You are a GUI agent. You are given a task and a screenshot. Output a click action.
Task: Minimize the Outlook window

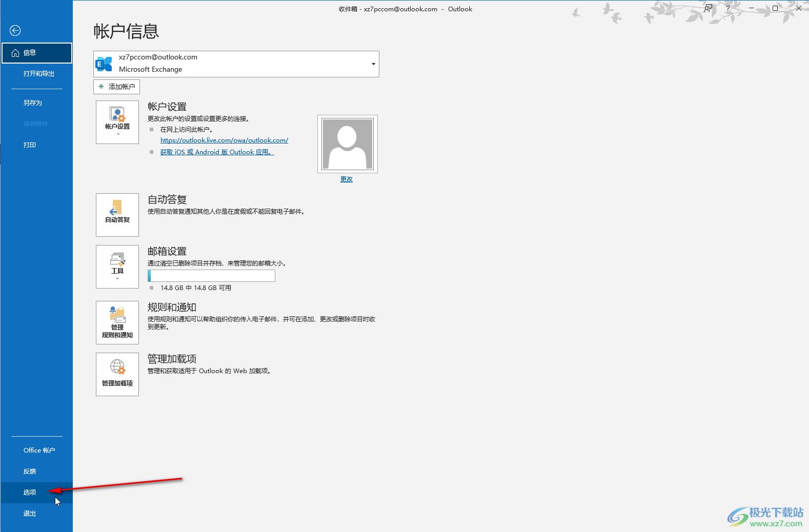752,8
